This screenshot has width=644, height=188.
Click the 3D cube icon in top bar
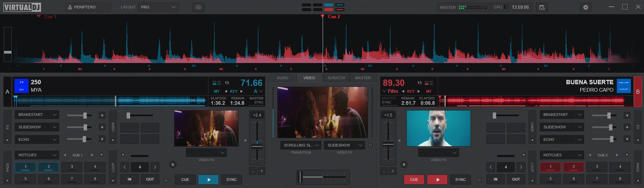coord(198,7)
